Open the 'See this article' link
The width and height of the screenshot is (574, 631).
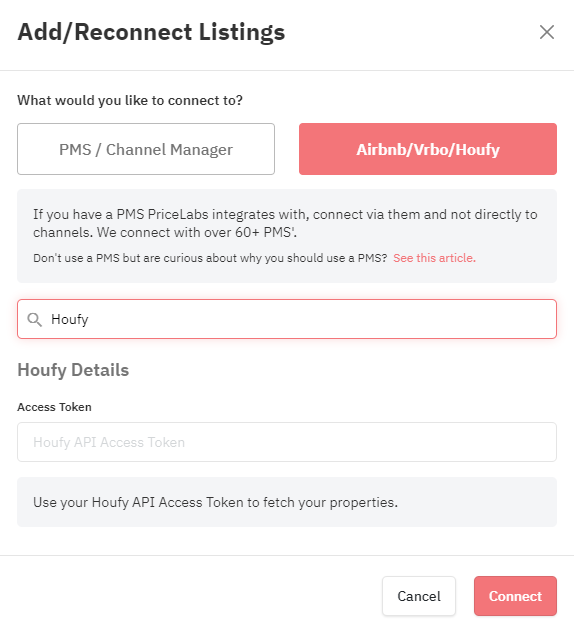[434, 258]
